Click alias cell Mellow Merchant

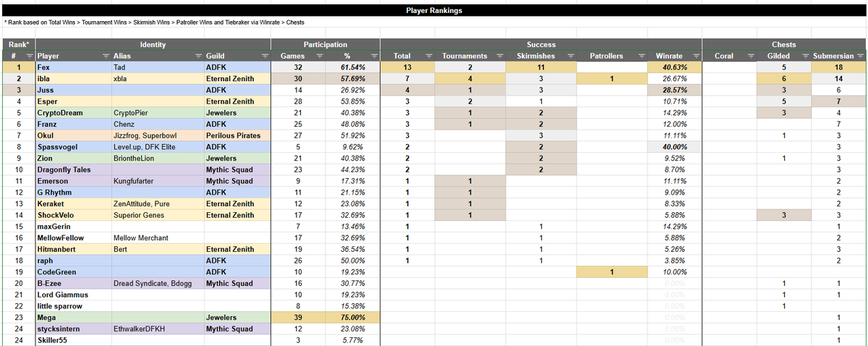click(158, 237)
